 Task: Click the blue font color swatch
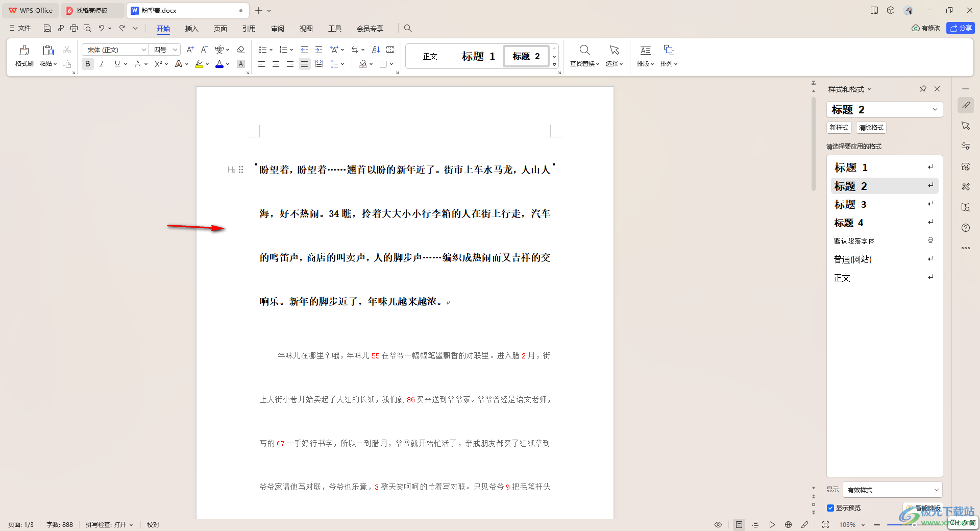pyautogui.click(x=219, y=64)
